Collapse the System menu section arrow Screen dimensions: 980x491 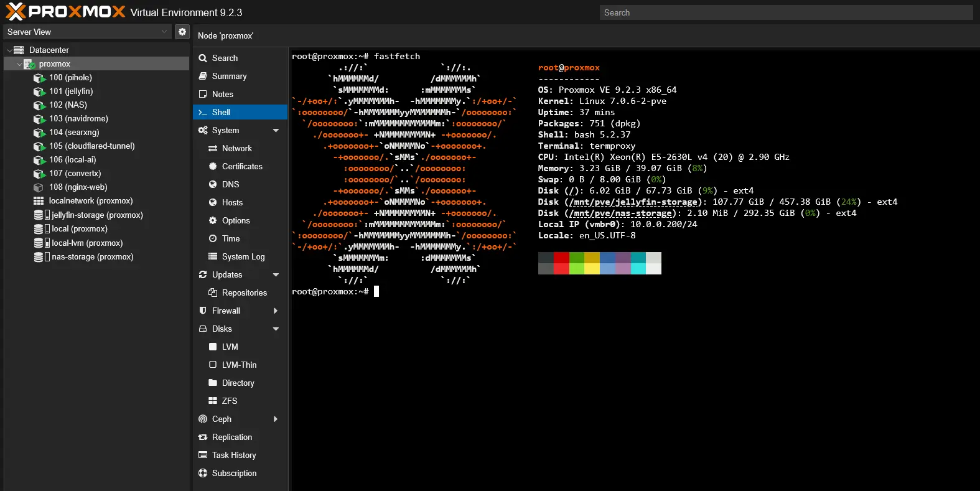coord(276,131)
